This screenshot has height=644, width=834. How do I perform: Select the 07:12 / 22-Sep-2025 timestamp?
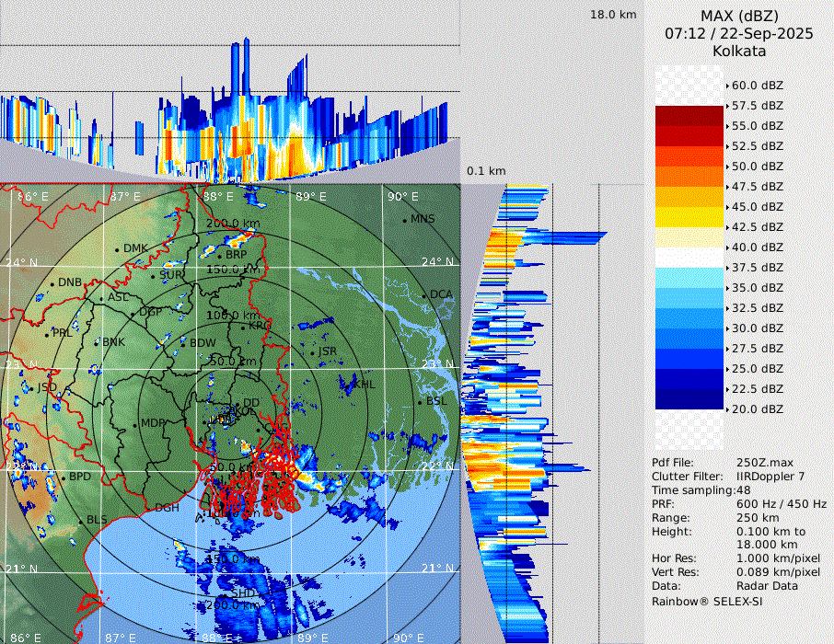(738, 33)
